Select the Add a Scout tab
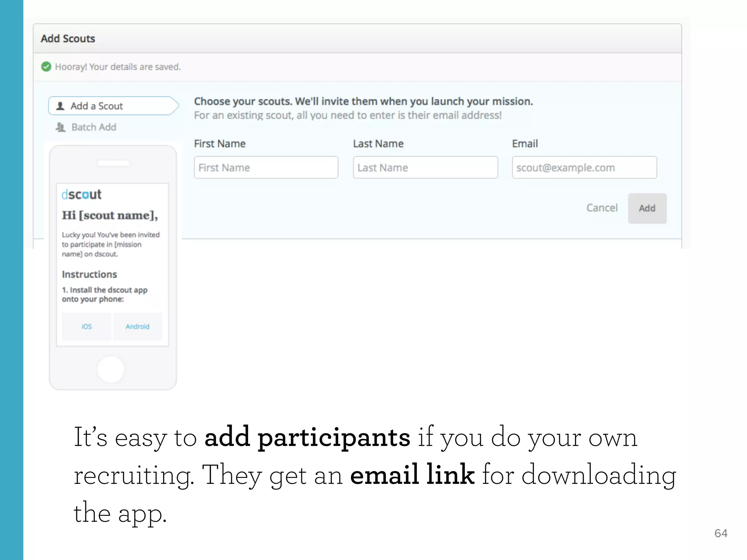 [x=113, y=106]
